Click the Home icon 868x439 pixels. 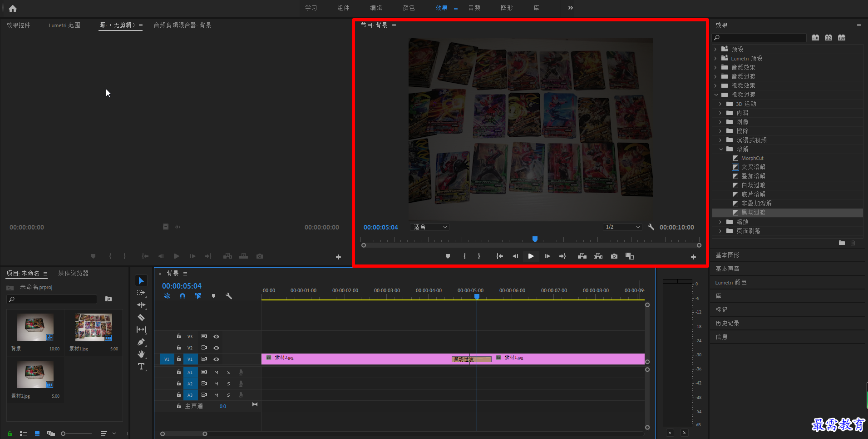click(x=13, y=8)
